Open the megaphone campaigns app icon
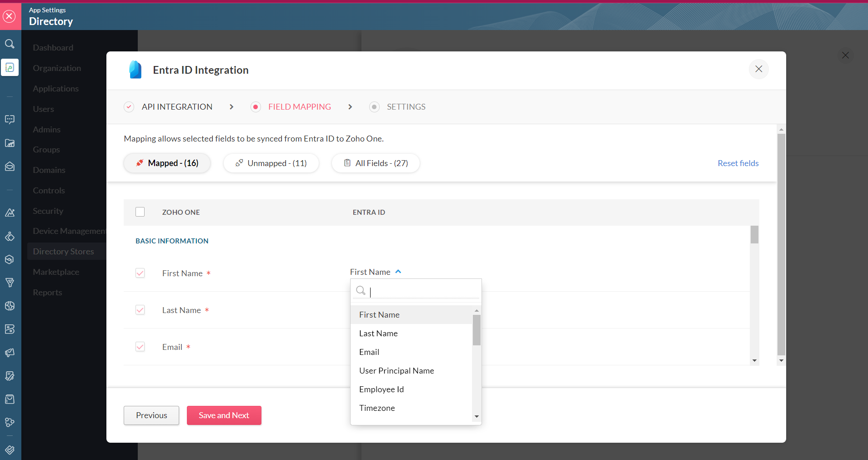 pos(10,353)
